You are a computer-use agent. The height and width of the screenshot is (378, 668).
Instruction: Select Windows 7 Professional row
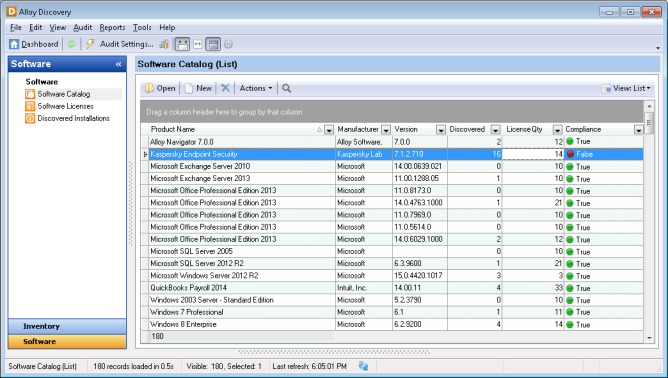pos(392,312)
